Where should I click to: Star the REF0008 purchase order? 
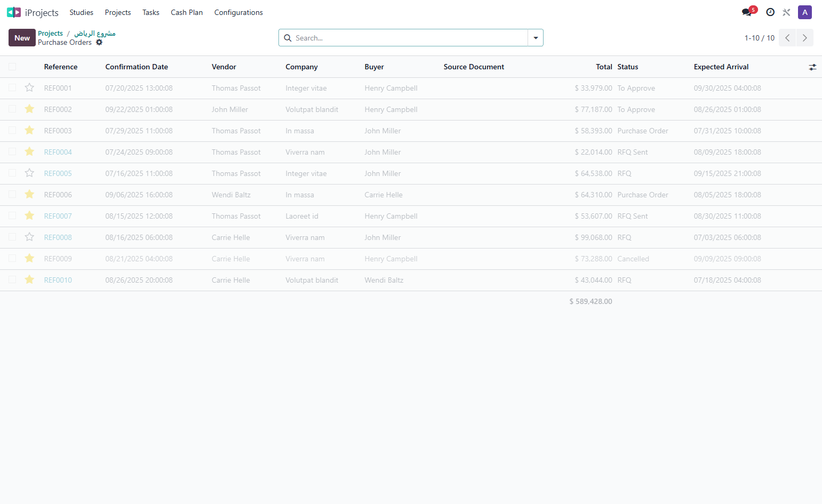point(29,237)
